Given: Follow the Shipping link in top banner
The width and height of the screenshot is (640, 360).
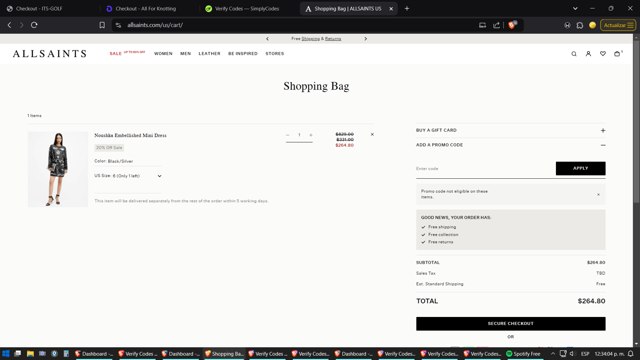Looking at the screenshot, I should pos(311,39).
